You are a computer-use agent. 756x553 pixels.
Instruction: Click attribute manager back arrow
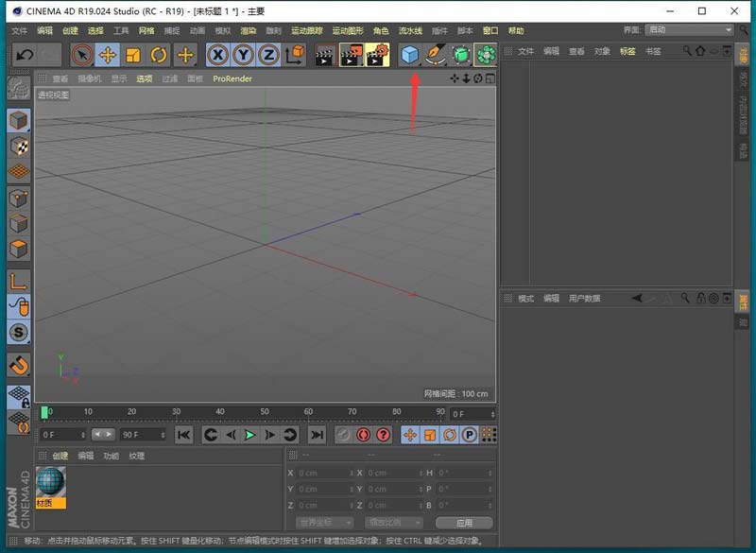pos(637,298)
